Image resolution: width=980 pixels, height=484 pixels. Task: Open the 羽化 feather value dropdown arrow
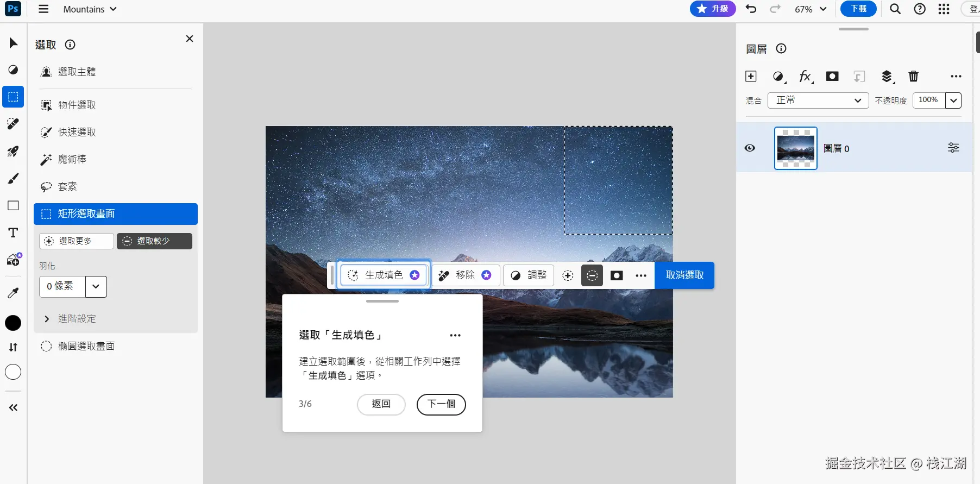click(96, 286)
